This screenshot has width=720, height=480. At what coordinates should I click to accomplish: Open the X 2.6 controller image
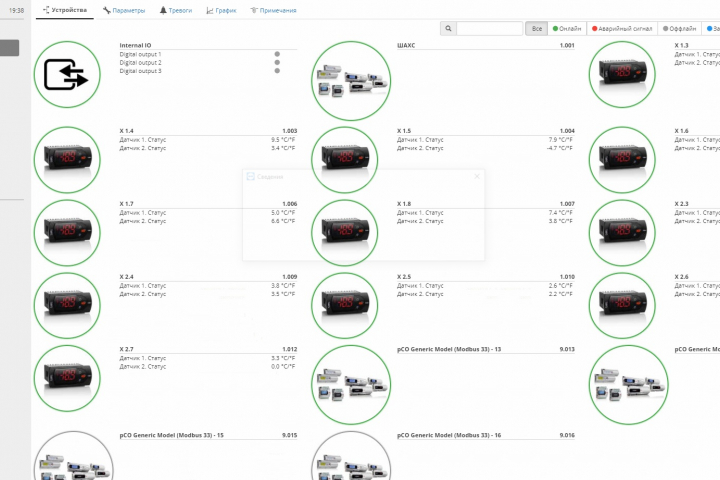pyautogui.click(x=622, y=306)
